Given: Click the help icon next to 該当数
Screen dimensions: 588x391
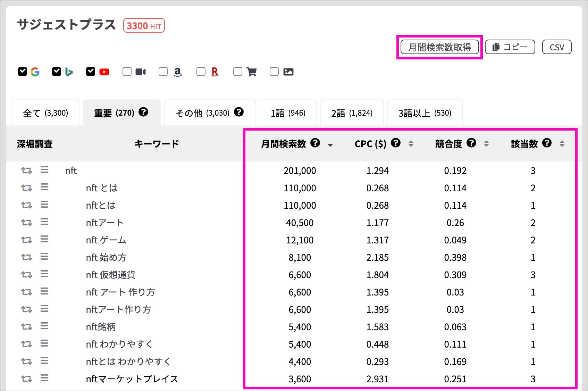Looking at the screenshot, I should [547, 143].
